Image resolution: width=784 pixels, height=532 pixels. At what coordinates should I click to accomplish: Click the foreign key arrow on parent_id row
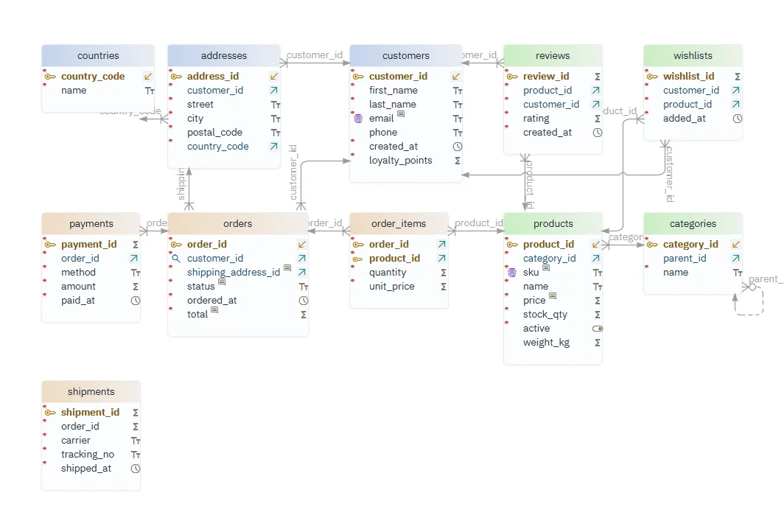point(736,259)
